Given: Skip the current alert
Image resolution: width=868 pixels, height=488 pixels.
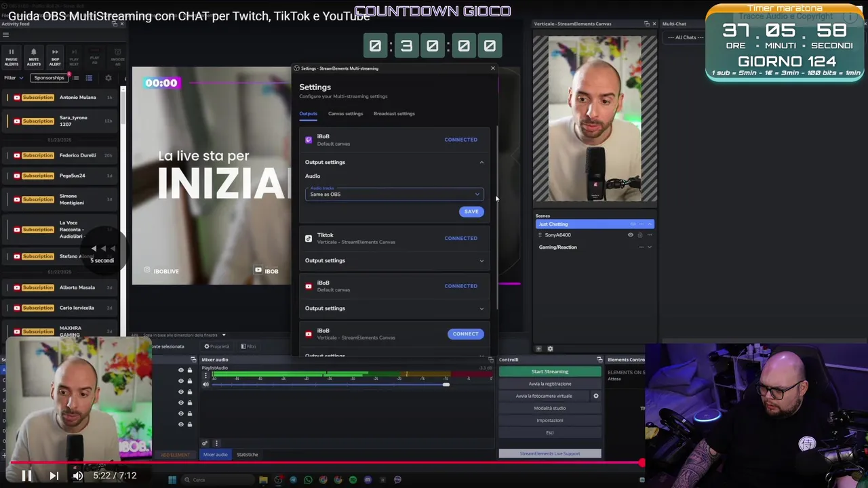Looking at the screenshot, I should [55, 57].
